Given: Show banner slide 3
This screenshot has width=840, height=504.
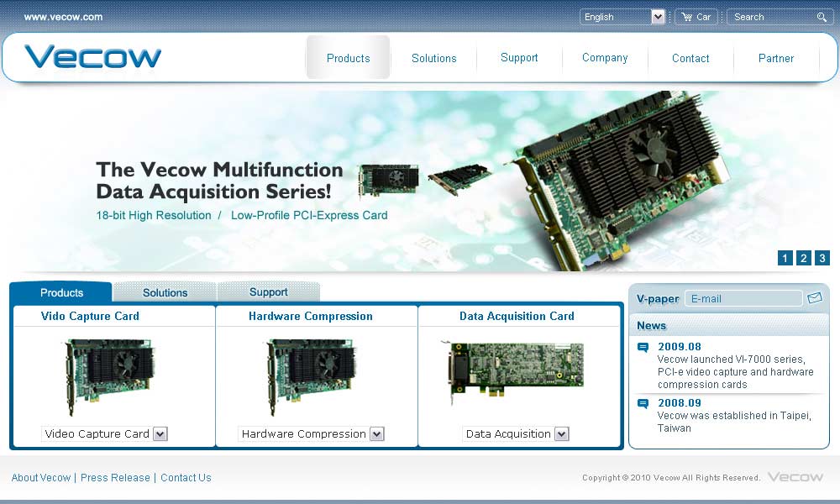Looking at the screenshot, I should [822, 258].
